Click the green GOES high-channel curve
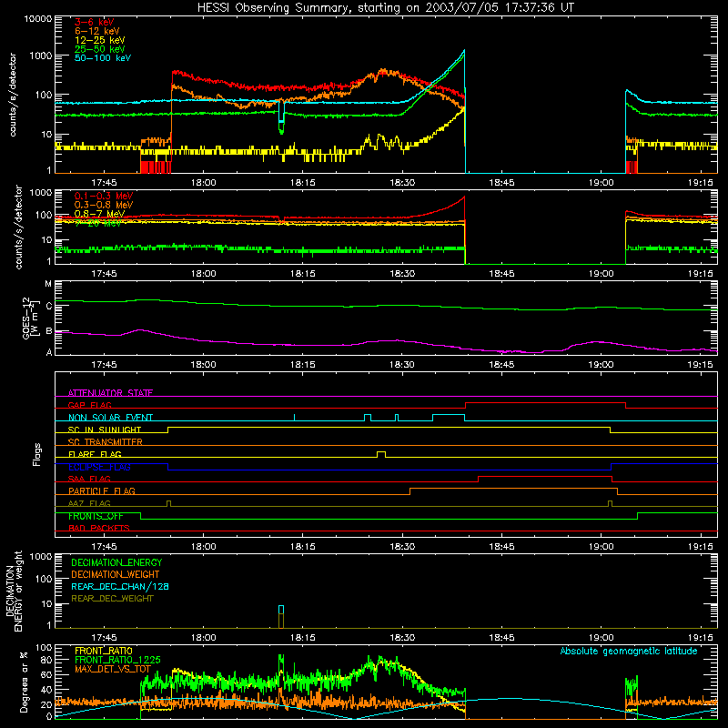The image size is (728, 728). click(386, 306)
